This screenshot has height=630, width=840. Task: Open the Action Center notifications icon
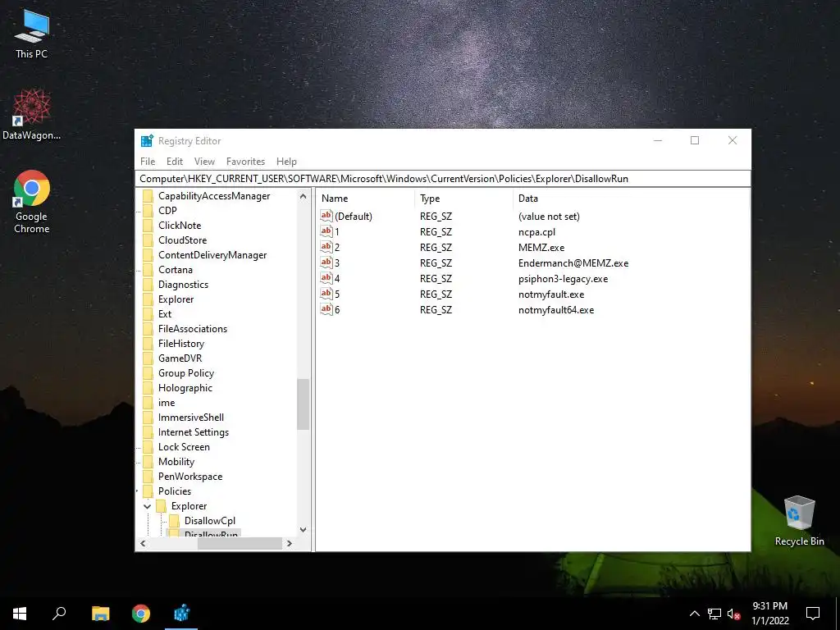pyautogui.click(x=813, y=614)
